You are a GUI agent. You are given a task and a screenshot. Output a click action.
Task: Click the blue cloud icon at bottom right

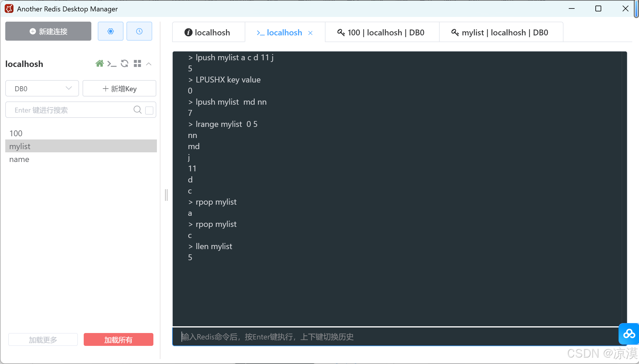coord(629,334)
